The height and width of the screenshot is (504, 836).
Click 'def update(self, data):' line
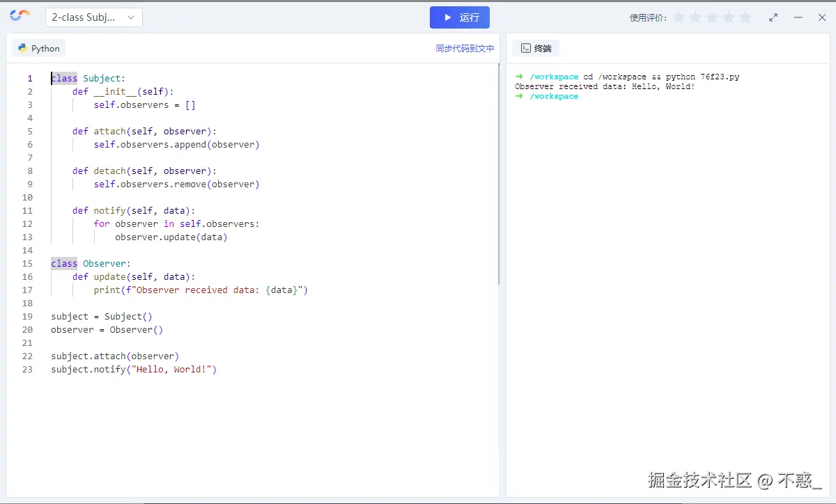tap(134, 277)
